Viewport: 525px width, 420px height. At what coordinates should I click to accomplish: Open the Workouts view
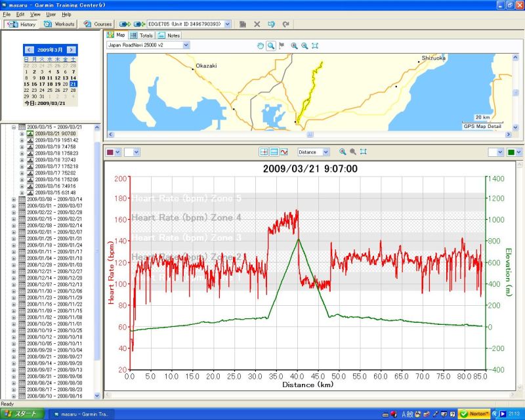[59, 24]
